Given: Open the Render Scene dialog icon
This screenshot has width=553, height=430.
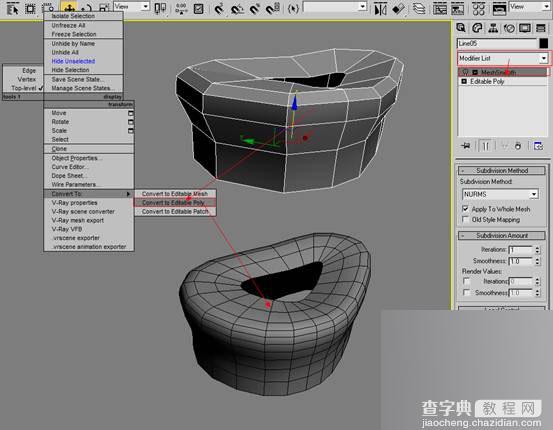Looking at the screenshot, I should tap(499, 8).
